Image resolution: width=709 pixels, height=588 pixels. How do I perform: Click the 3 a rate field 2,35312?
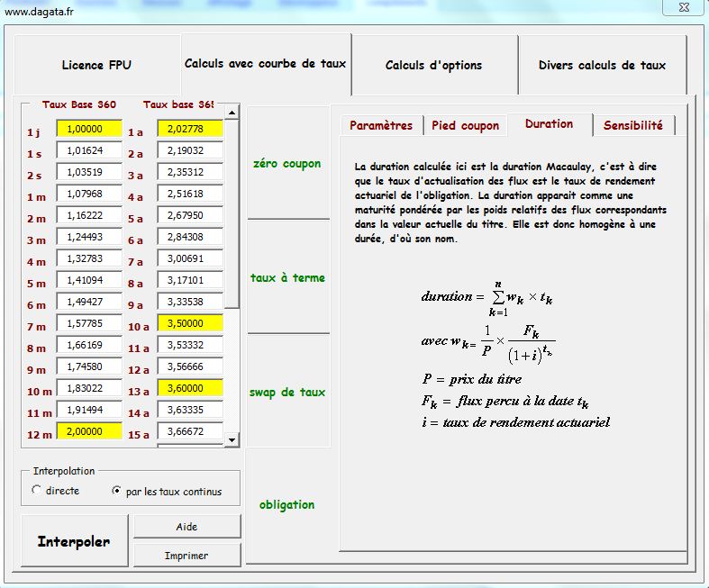[x=190, y=172]
